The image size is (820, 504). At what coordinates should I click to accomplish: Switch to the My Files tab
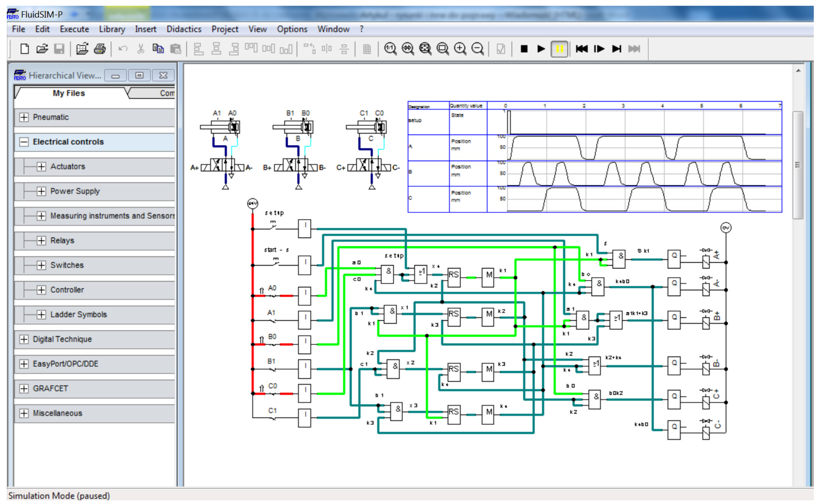[69, 93]
